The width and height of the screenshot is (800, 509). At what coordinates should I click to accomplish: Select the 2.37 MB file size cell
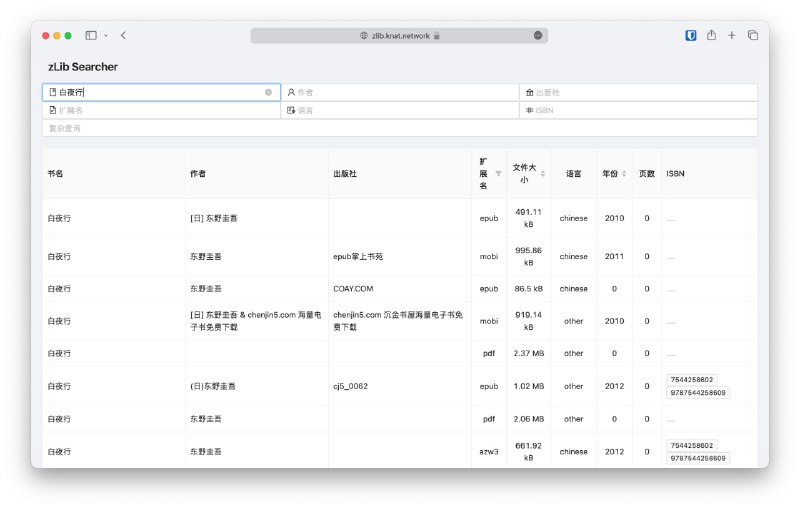(x=529, y=353)
